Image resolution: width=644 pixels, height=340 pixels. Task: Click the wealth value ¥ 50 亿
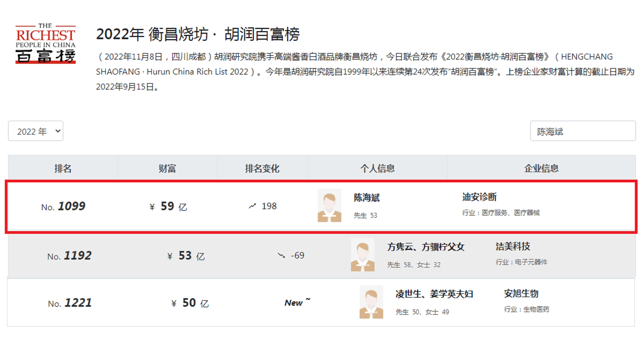190,303
